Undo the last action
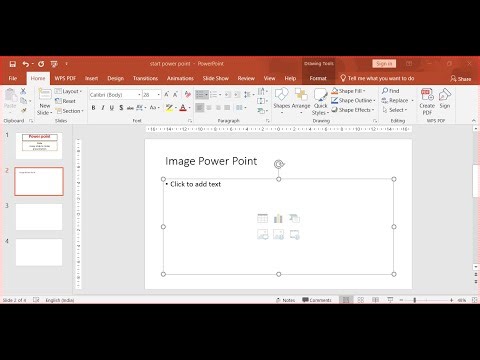This screenshot has width=480, height=360. [25, 64]
